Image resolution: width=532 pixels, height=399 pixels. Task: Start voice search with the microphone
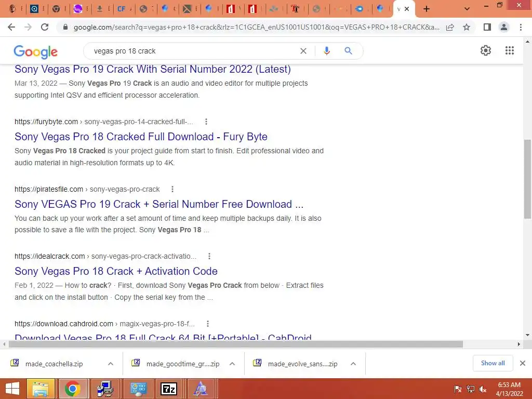click(x=326, y=51)
